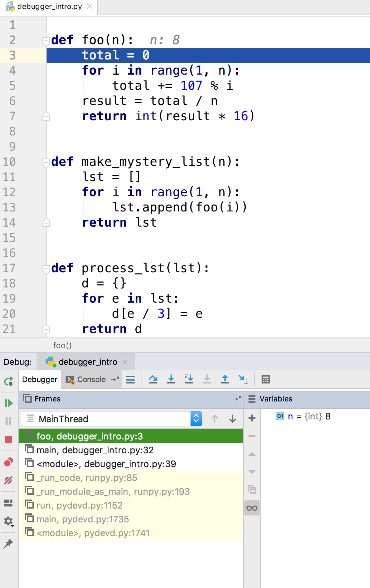370x588 pixels.
Task: Open Evaluate Expression calculator icon
Action: click(x=266, y=379)
